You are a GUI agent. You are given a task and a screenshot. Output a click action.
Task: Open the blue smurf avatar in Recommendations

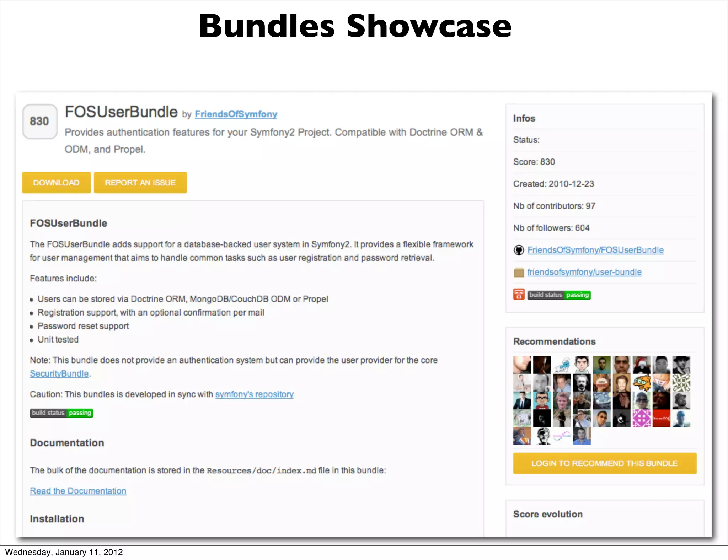(x=562, y=365)
